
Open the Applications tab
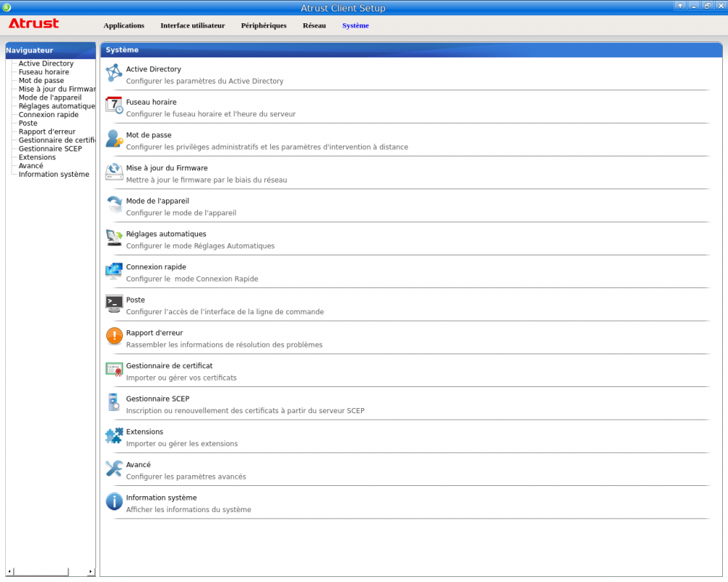tap(124, 25)
